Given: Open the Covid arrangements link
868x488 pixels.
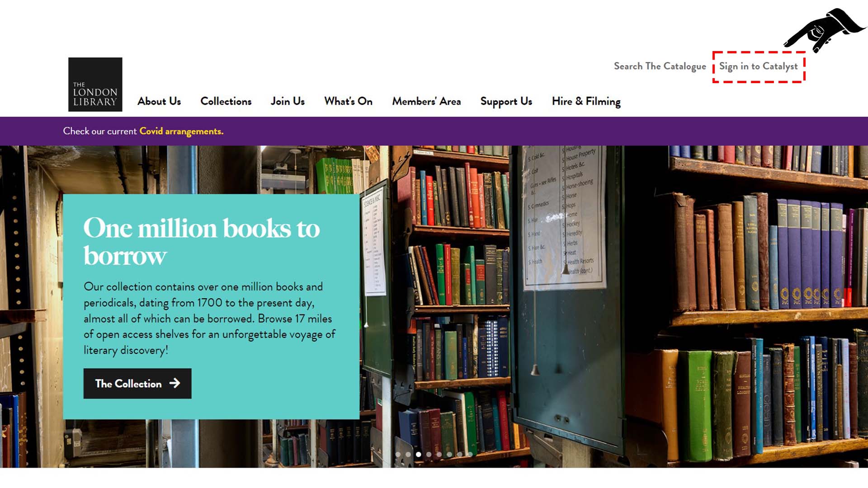Looking at the screenshot, I should [x=181, y=131].
